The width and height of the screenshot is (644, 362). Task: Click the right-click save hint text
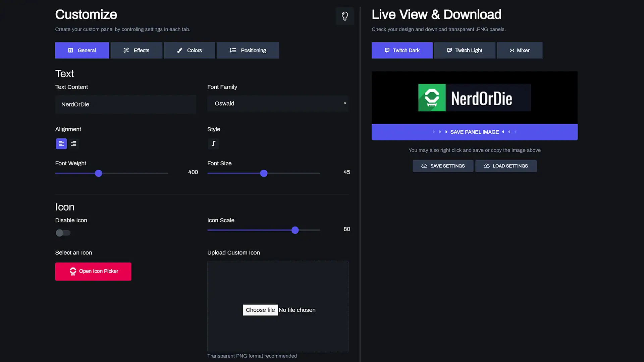(475, 150)
